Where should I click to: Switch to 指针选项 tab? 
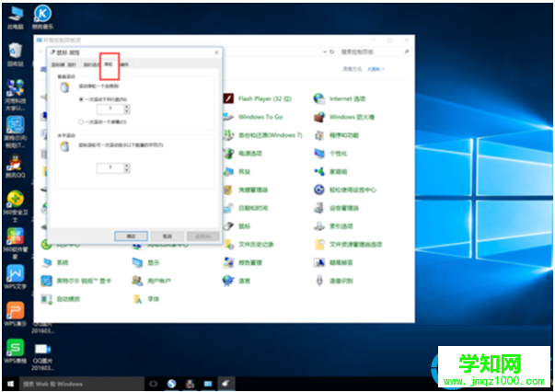point(91,64)
